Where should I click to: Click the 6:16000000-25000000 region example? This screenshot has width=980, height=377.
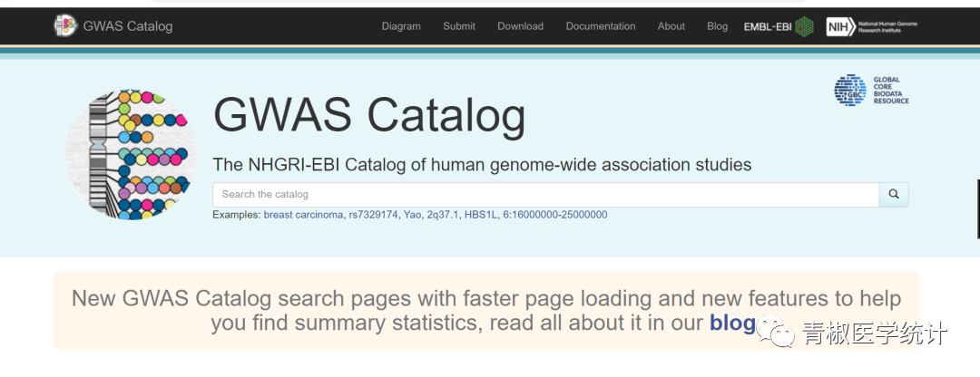click(555, 215)
